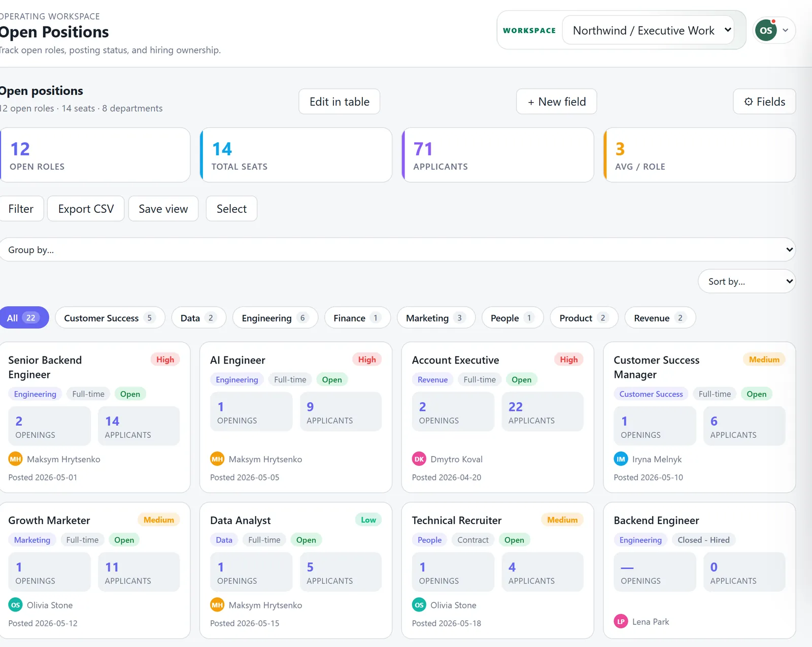This screenshot has height=647, width=812.
Task: Filter by Customer Success tab
Action: tap(110, 318)
